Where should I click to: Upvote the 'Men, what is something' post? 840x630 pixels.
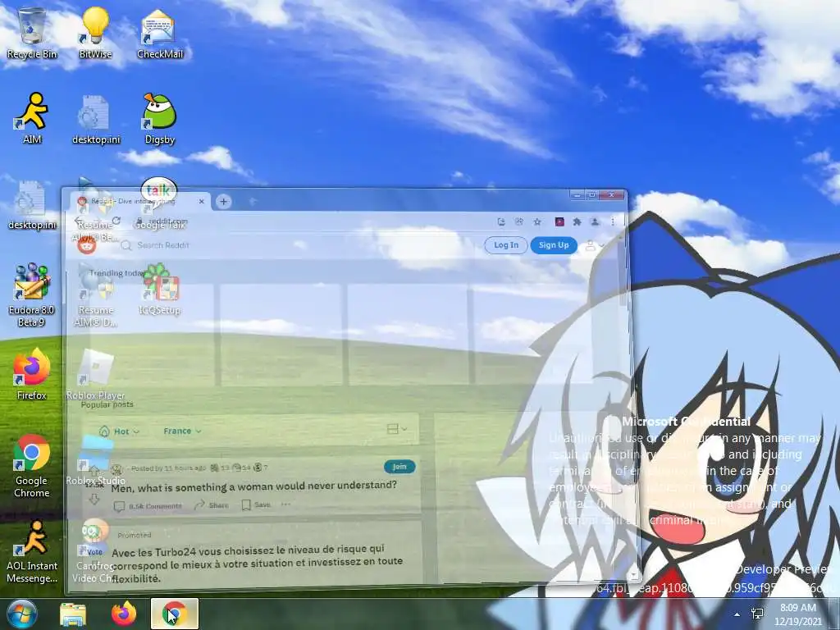point(94,472)
